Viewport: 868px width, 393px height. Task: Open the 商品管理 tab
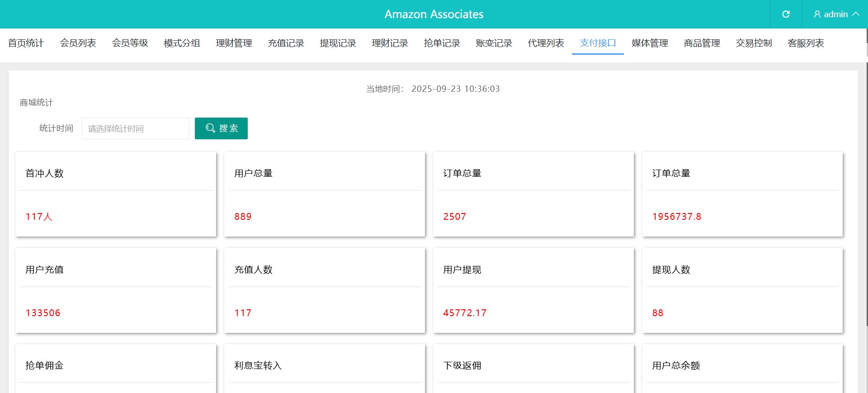(702, 43)
